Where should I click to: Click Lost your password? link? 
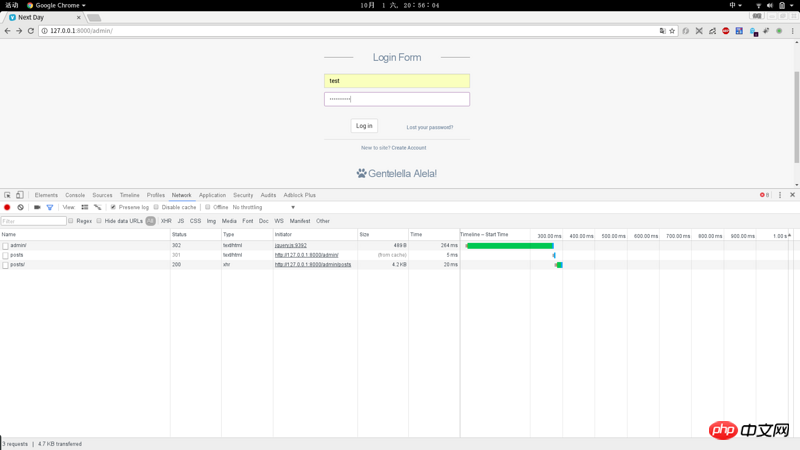click(430, 127)
